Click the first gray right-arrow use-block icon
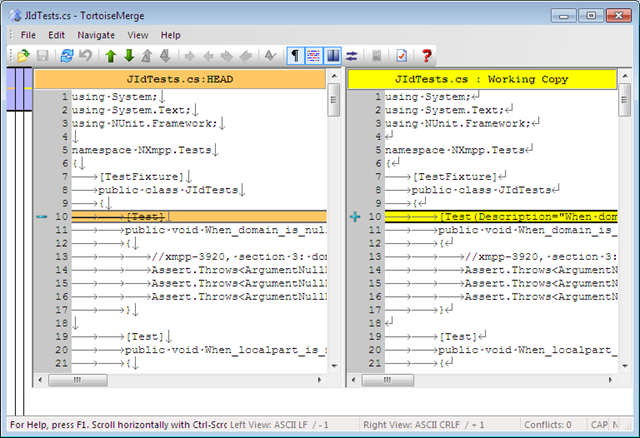Screen dimensions: 640x438 click(x=190, y=56)
